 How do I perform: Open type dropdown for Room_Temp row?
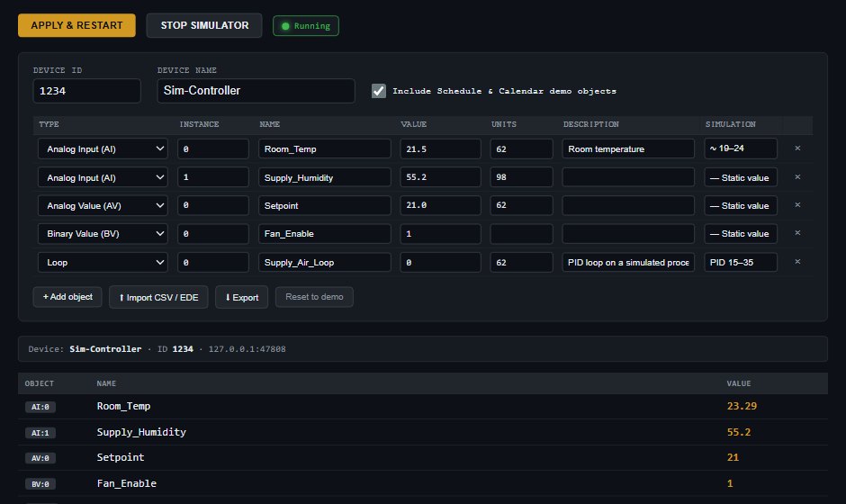[103, 148]
